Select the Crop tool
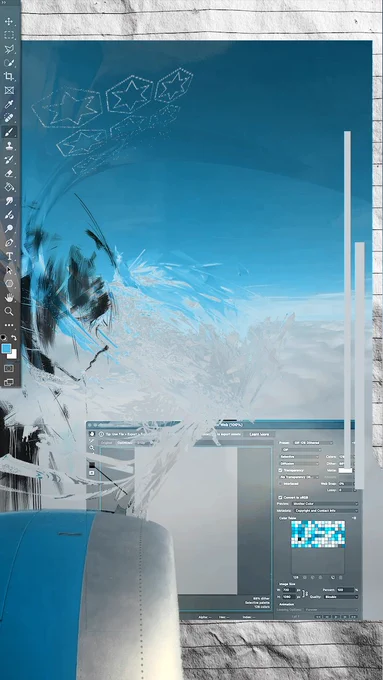 point(9,77)
